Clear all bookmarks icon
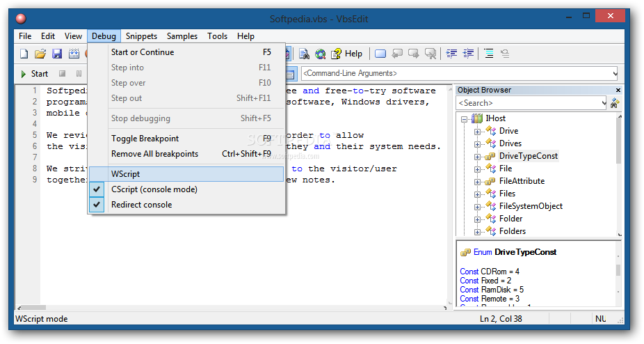The image size is (644, 344). click(430, 54)
